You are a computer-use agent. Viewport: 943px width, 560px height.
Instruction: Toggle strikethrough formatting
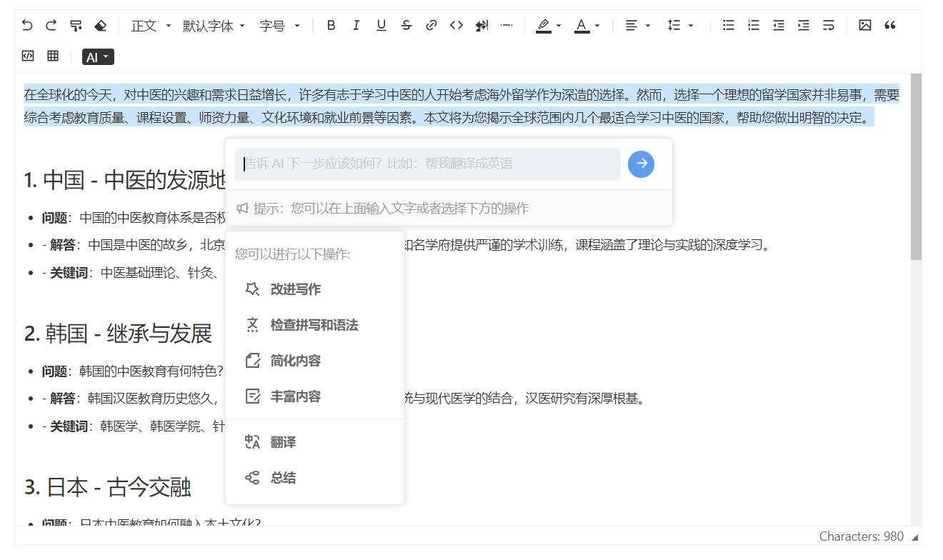click(x=406, y=26)
